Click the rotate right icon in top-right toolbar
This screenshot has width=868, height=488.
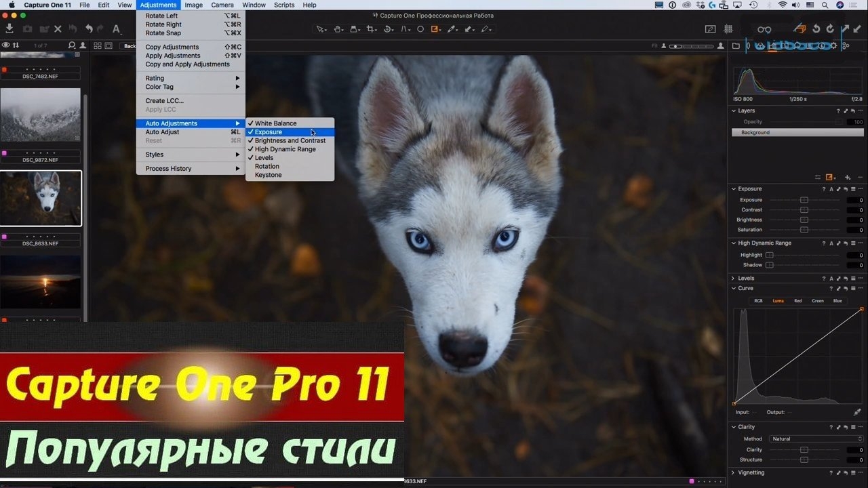point(831,29)
